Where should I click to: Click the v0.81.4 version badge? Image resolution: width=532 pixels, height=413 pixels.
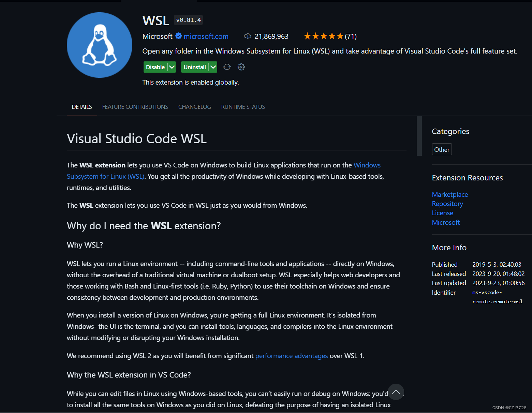(x=188, y=20)
